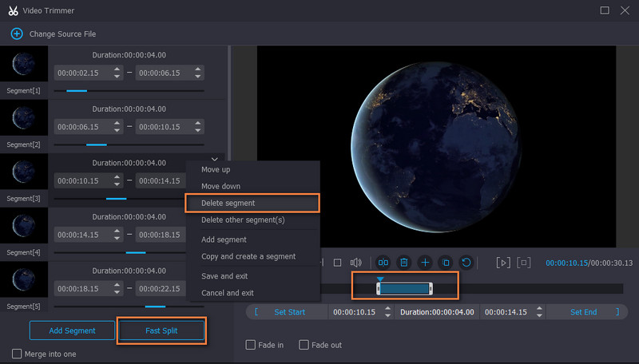Click the plus add segment icon
Screen dimensions: 639x364
pyautogui.click(x=425, y=262)
